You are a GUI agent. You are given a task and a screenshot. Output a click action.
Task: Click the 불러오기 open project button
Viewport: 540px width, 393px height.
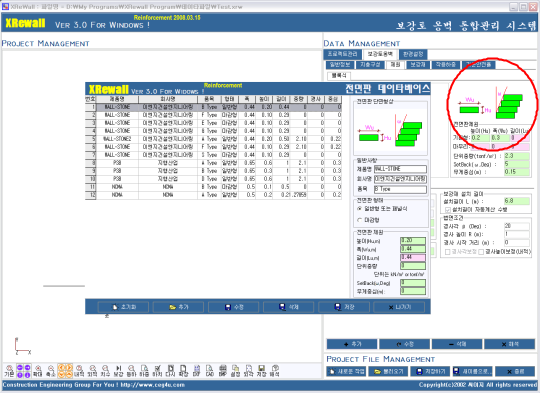[x=388, y=371]
